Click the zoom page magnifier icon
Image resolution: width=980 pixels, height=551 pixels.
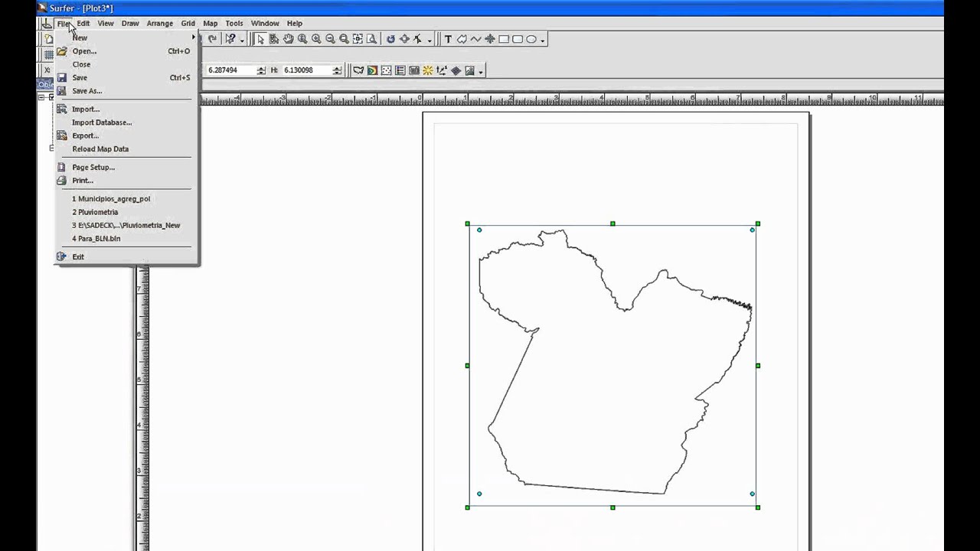(x=371, y=39)
